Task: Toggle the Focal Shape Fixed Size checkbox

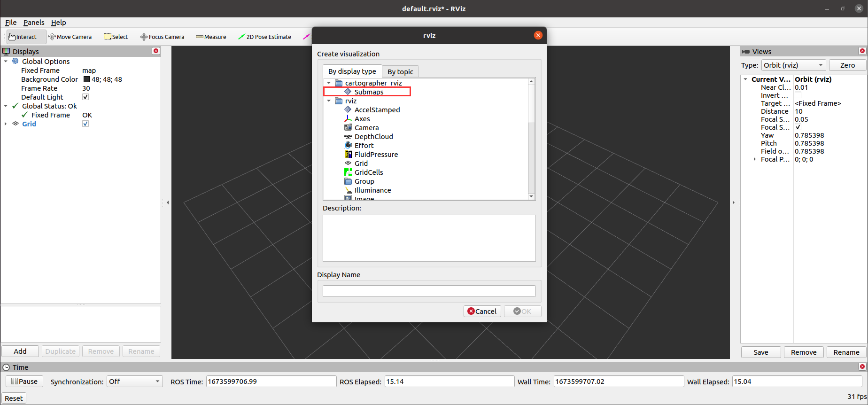Action: tap(798, 127)
